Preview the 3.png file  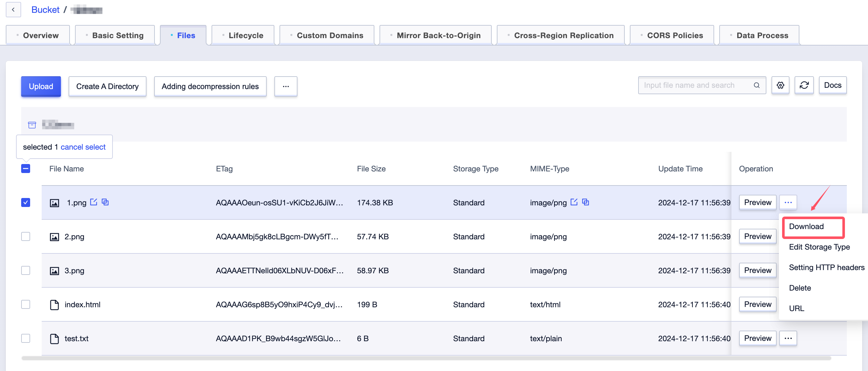[x=757, y=270]
